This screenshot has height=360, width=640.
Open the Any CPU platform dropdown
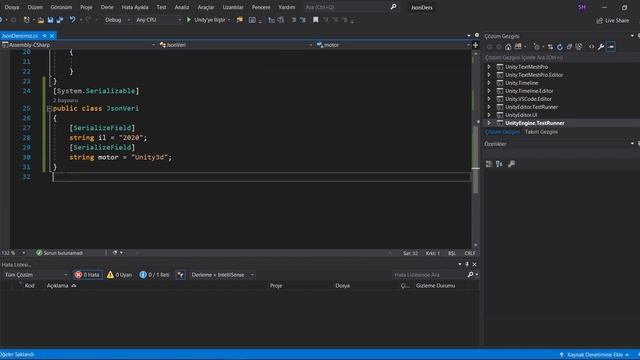coord(158,20)
